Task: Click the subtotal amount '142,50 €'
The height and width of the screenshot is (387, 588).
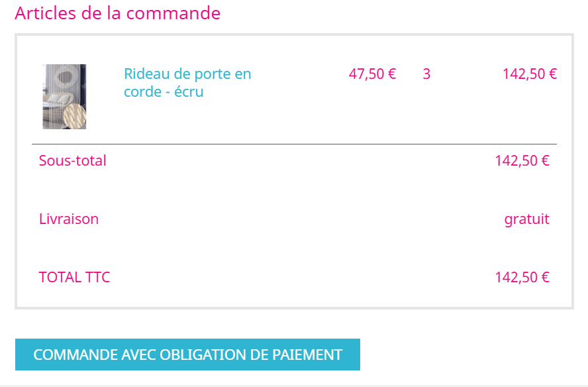Action: pos(522,160)
